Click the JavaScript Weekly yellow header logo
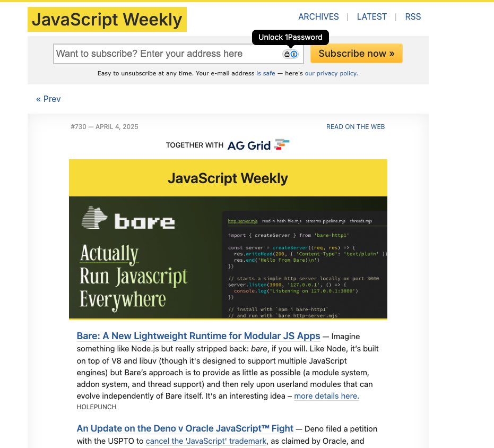 pos(107,20)
